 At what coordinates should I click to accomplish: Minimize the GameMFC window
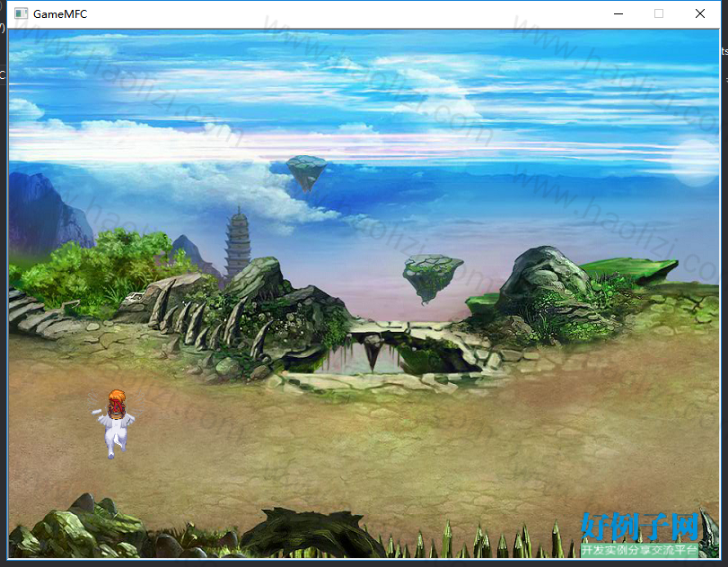pyautogui.click(x=618, y=14)
